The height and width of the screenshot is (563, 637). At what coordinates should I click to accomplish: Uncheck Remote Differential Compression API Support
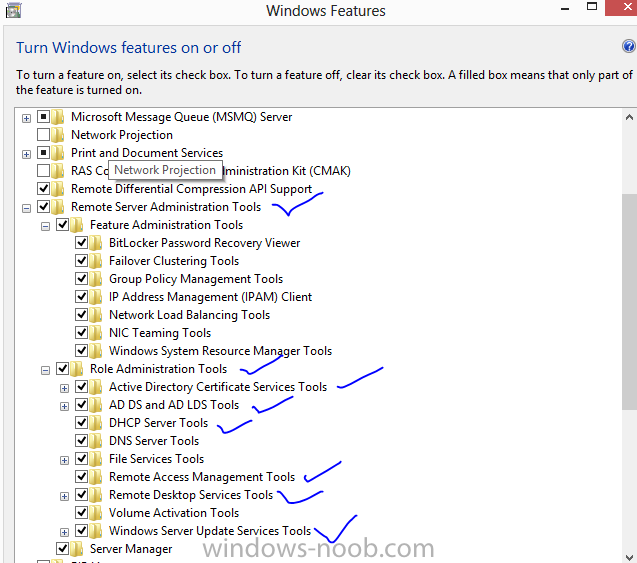[x=43, y=188]
